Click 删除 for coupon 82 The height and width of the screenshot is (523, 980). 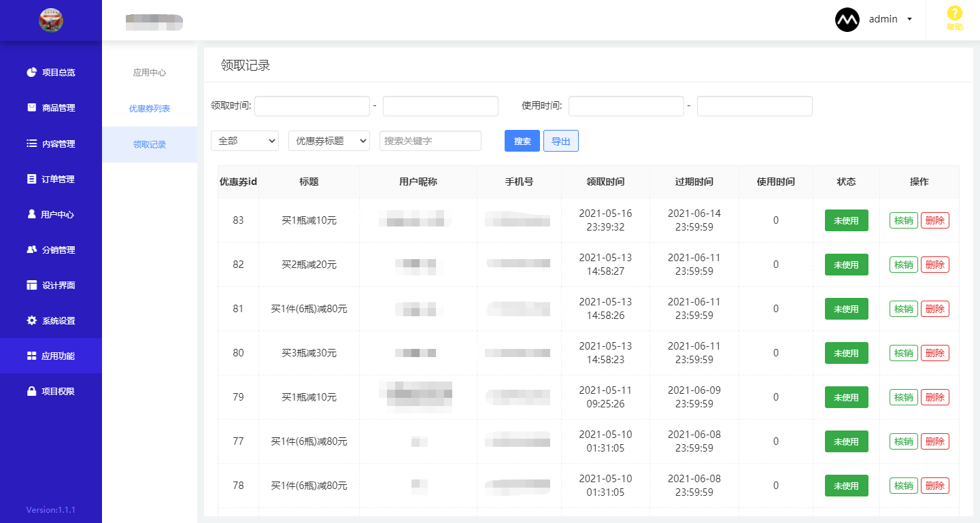935,265
